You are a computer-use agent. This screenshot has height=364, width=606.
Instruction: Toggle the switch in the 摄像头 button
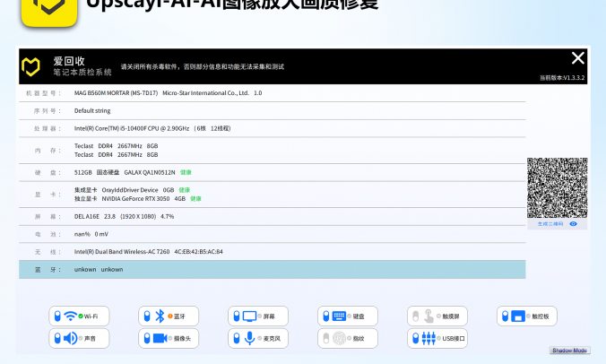pyautogui.click(x=147, y=338)
